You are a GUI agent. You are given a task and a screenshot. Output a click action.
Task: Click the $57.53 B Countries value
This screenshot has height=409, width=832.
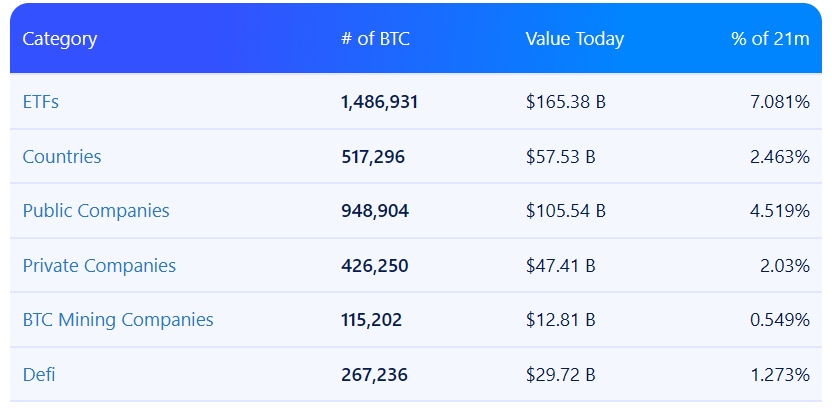click(x=560, y=157)
